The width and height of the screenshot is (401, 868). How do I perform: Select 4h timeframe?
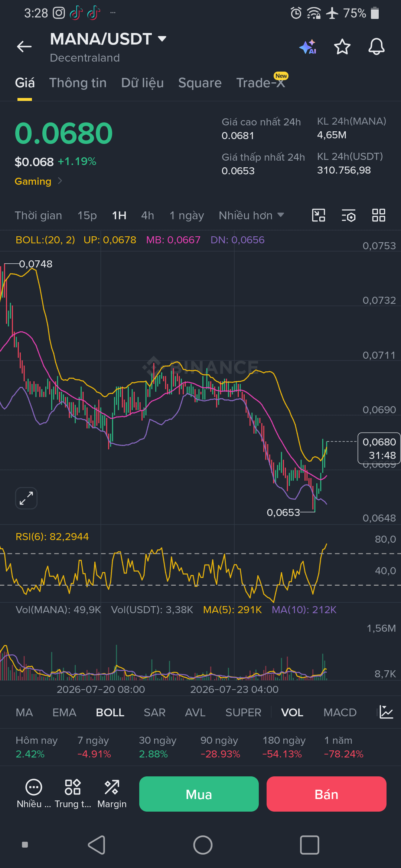tap(147, 216)
